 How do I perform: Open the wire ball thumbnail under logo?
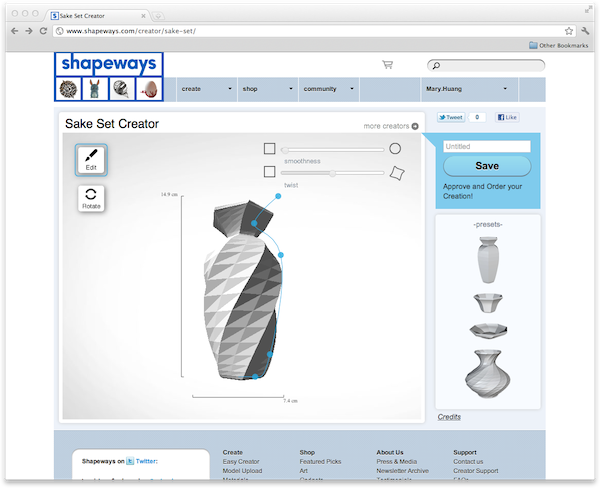(x=68, y=89)
